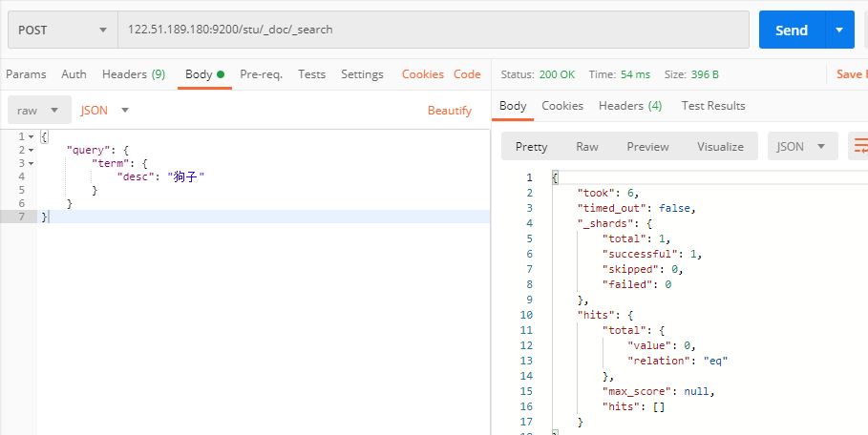
Task: Switch to the Params tab
Action: tap(26, 74)
